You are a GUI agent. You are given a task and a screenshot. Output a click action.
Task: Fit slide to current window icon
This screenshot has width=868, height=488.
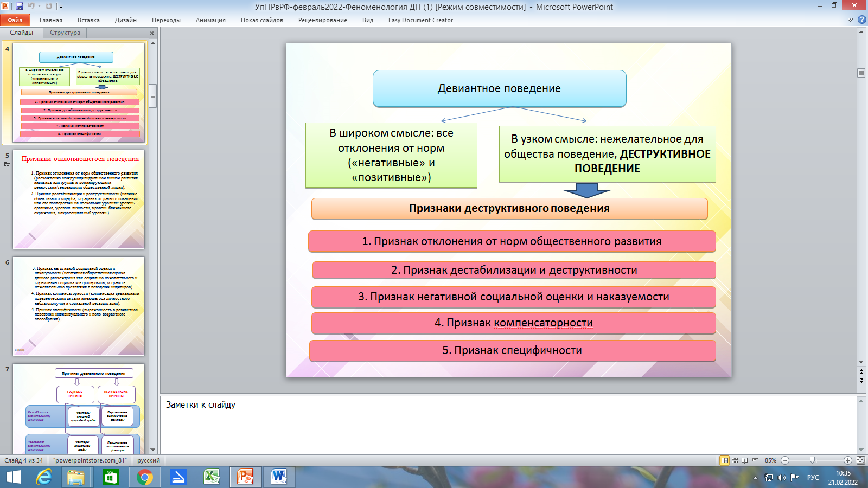tap(860, 460)
